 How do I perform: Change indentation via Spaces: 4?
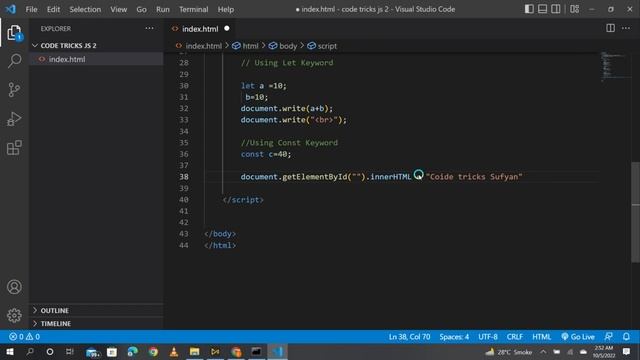pyautogui.click(x=454, y=337)
